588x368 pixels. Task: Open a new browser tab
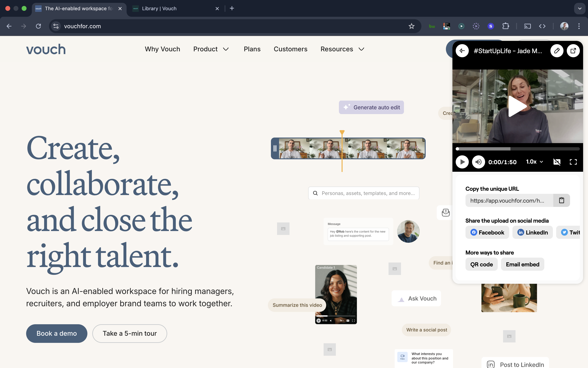[232, 9]
